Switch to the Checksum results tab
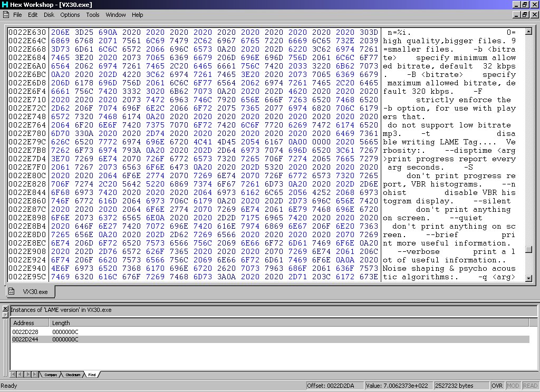 pos(73,375)
